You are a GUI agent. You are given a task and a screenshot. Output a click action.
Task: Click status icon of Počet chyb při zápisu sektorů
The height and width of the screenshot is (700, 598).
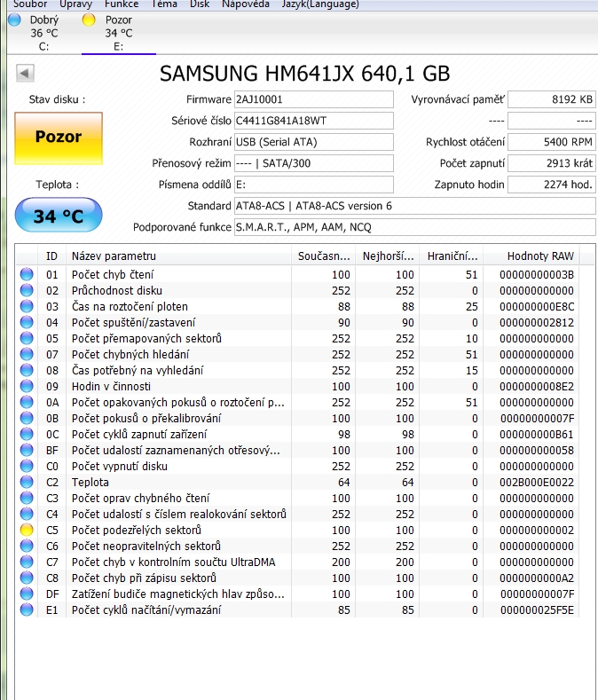click(27, 578)
